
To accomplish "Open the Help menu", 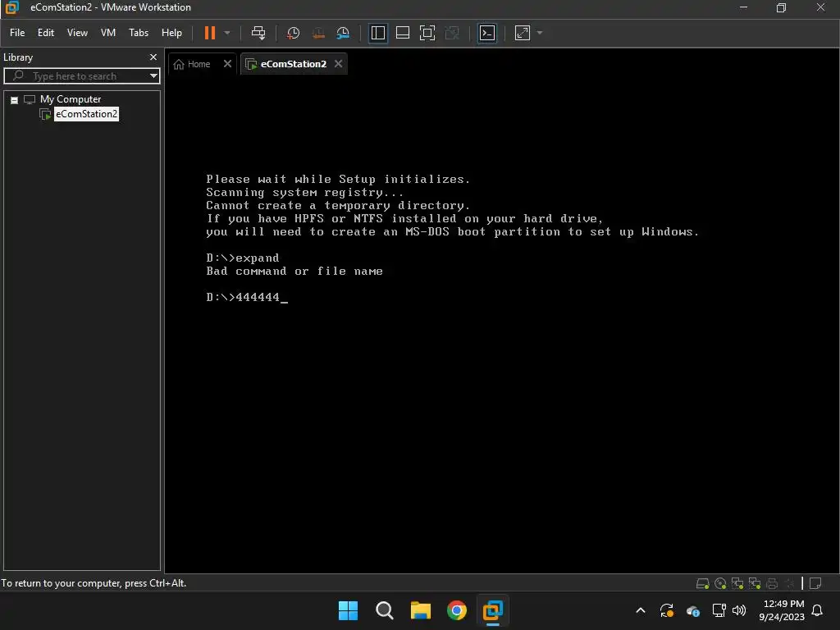I will click(171, 33).
